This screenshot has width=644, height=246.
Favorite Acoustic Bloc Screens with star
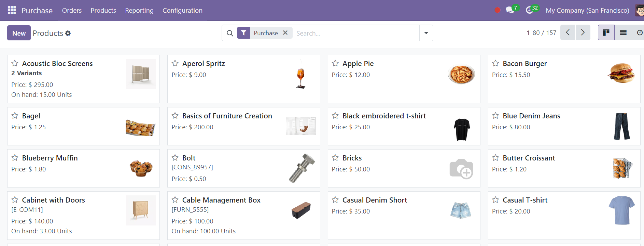tap(15, 63)
